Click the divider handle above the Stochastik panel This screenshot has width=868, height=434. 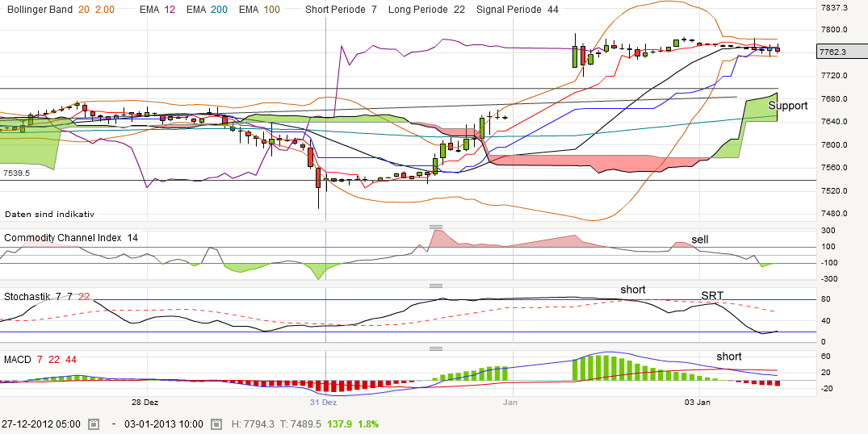pos(436,286)
